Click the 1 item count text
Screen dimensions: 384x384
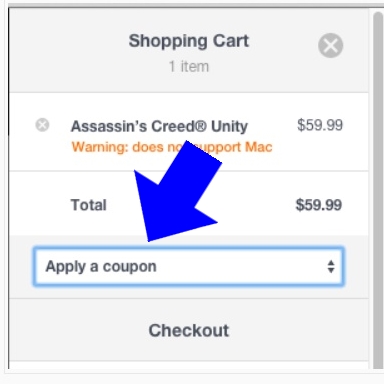(x=189, y=66)
